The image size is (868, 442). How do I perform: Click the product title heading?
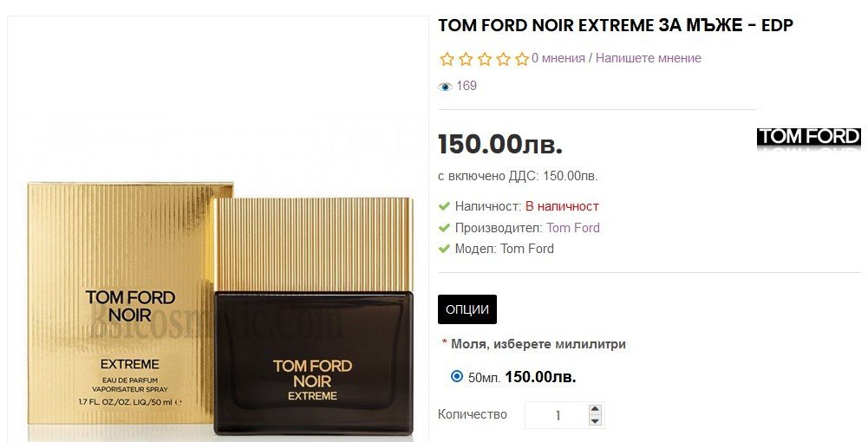[x=616, y=25]
